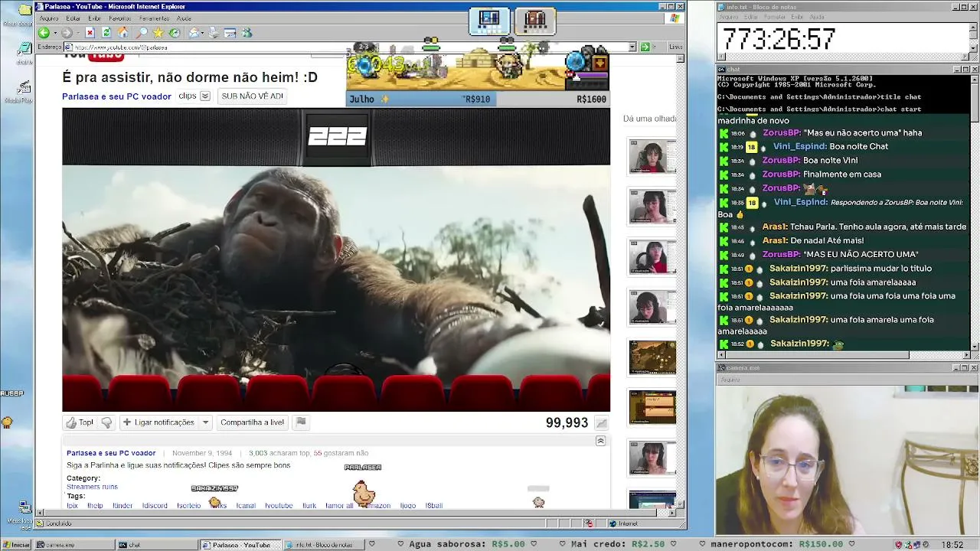Click the thumbs-down dislike icon below the video

click(x=106, y=422)
